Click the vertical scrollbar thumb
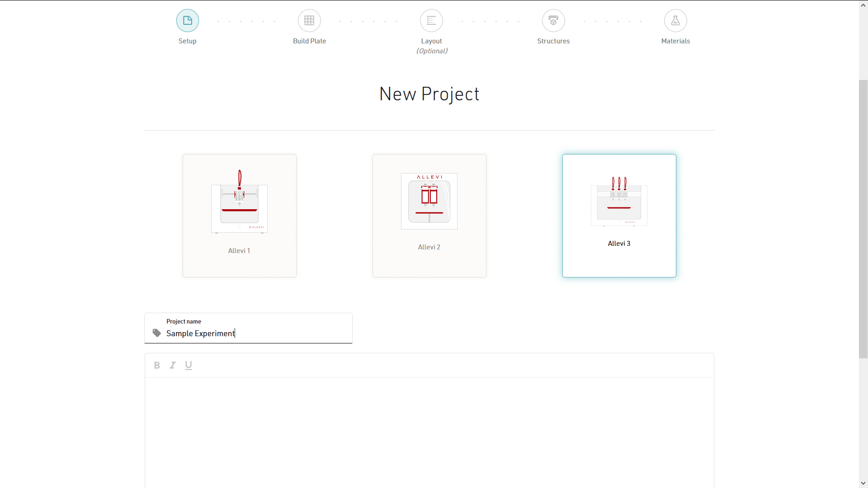 pos(863,219)
